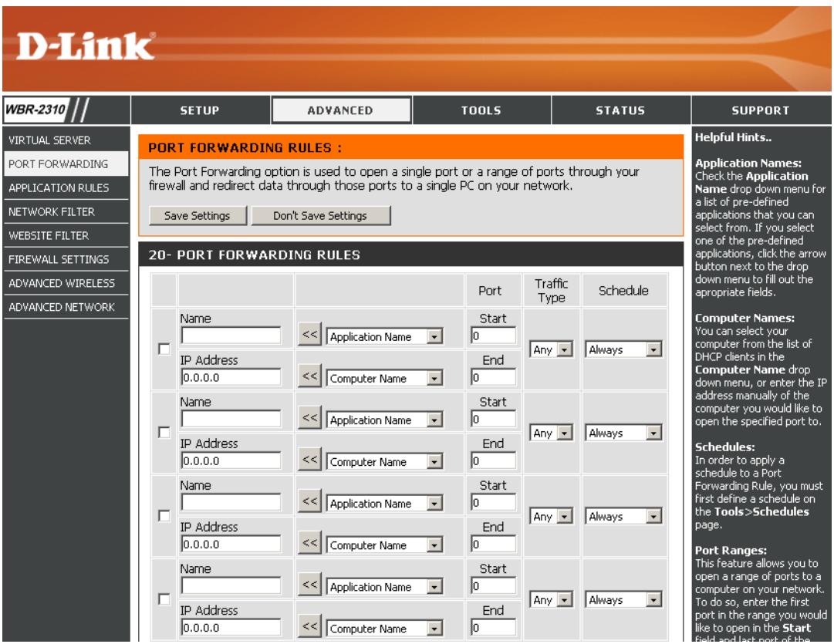Screen dimensions: 834x644
Task: Click the << button beside fourth rule's Computer Name
Action: pyautogui.click(x=309, y=626)
